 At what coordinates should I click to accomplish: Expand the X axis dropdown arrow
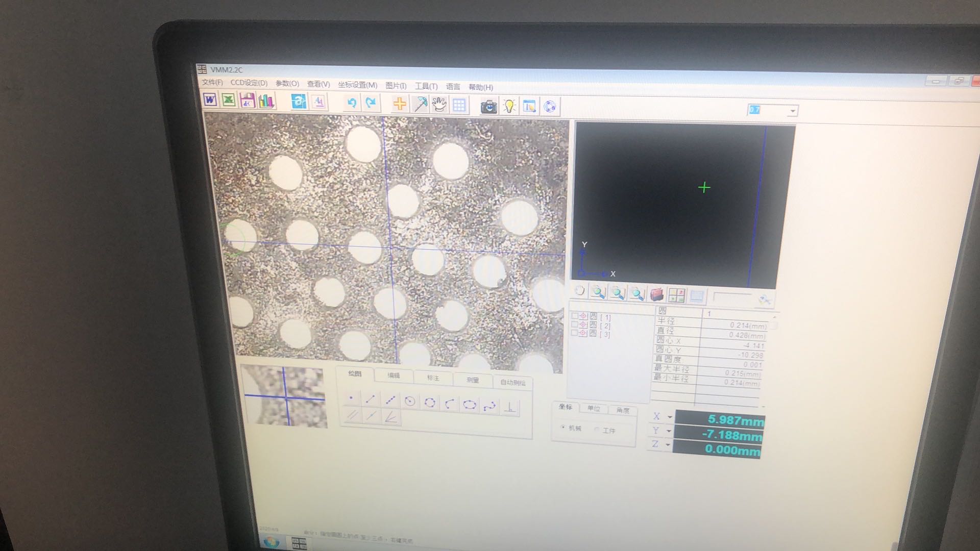coord(670,417)
